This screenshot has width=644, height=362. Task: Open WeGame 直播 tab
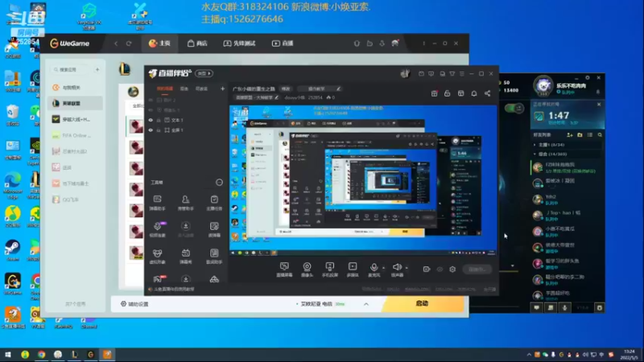click(x=283, y=43)
